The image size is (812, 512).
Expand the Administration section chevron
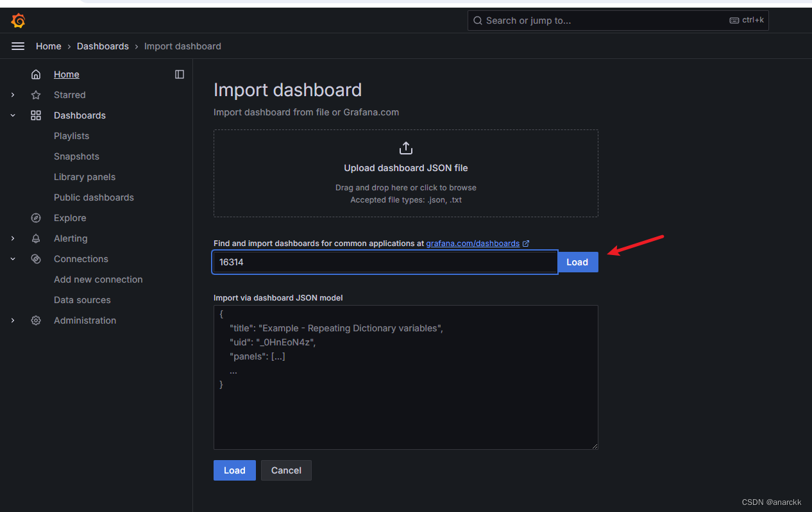coord(13,320)
